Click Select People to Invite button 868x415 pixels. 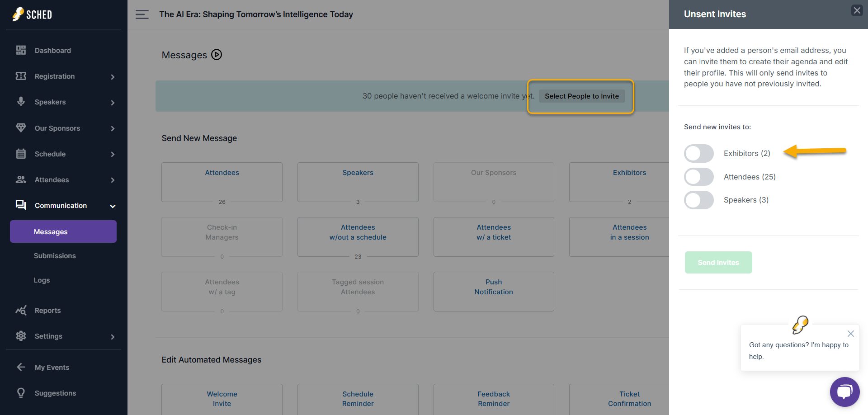coord(581,96)
